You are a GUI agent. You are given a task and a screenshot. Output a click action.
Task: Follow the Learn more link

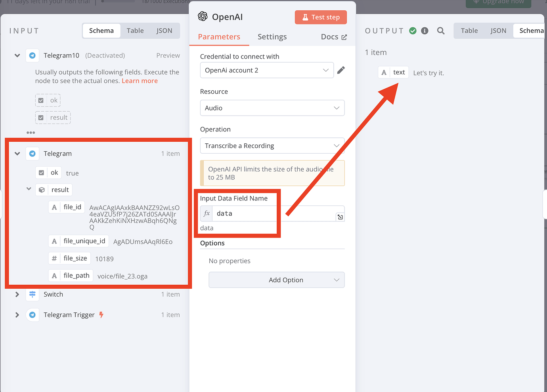click(x=140, y=80)
